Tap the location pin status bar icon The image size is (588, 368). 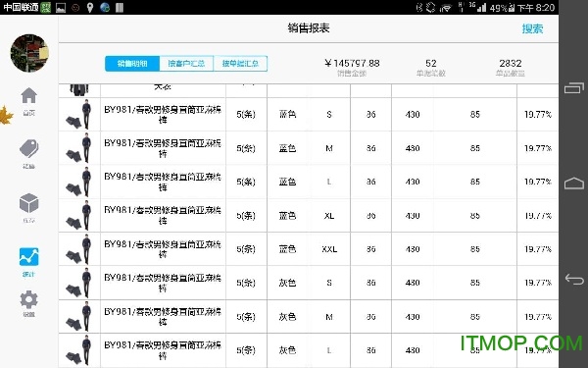pyautogui.click(x=90, y=8)
